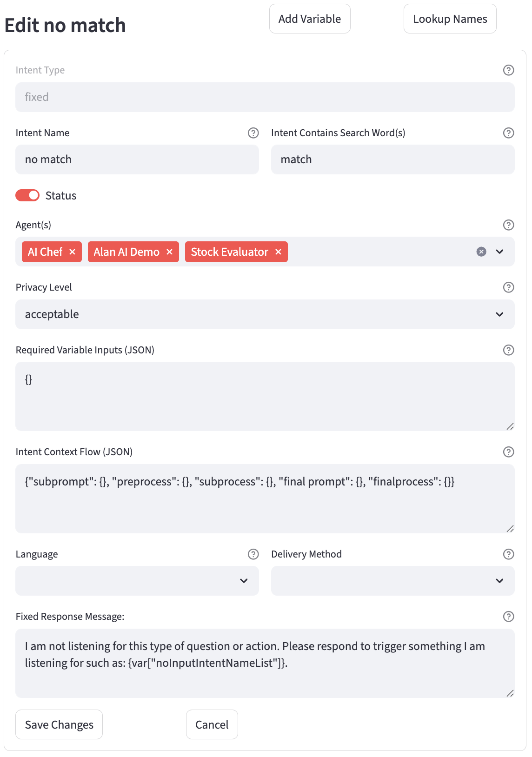Click the Add Variable button
Image resolution: width=532 pixels, height=757 pixels.
(x=310, y=19)
